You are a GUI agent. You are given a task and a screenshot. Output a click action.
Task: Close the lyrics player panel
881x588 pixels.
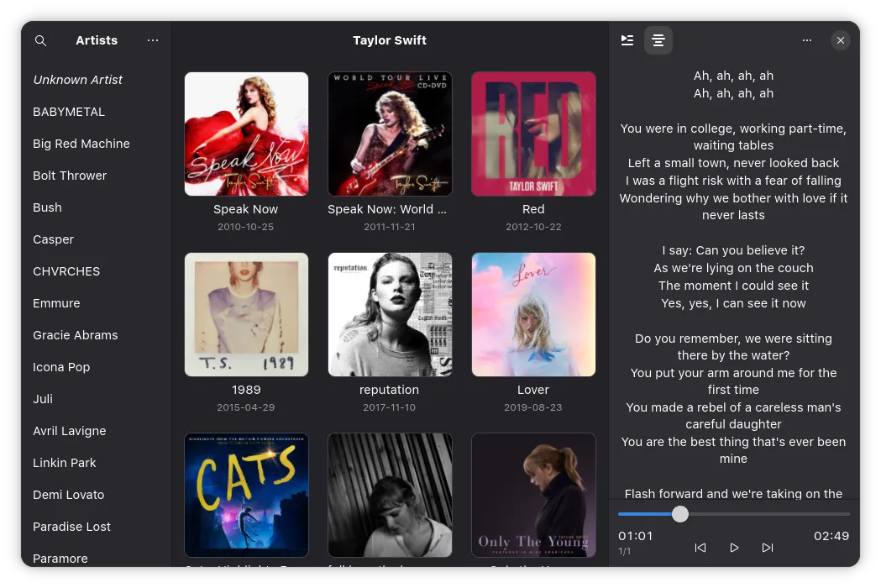coord(840,40)
